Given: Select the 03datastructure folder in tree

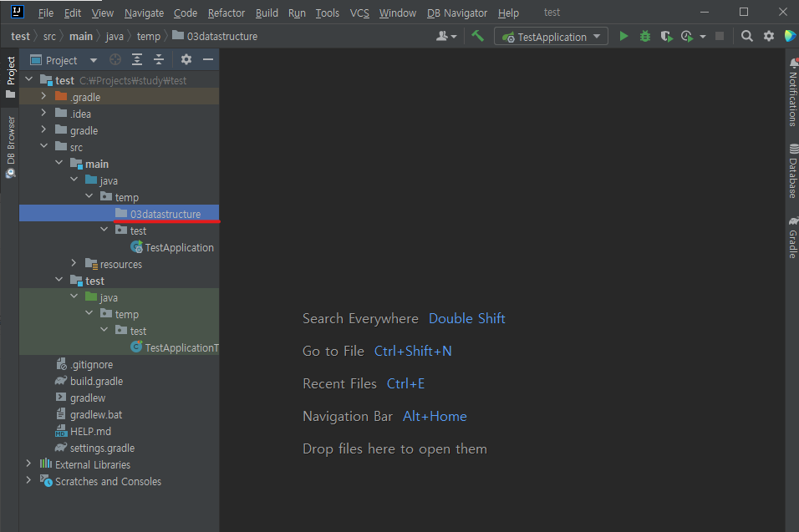Looking at the screenshot, I should 120,214.
